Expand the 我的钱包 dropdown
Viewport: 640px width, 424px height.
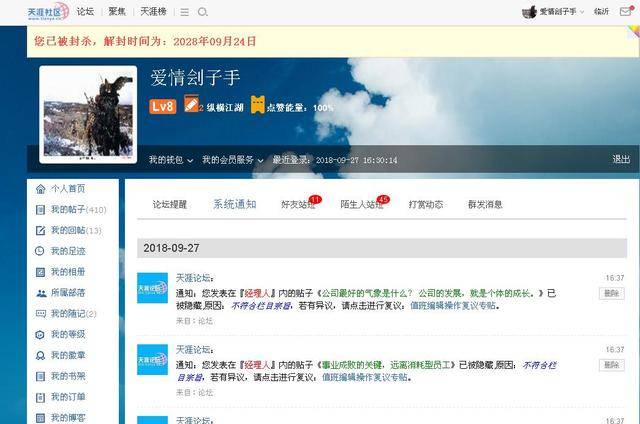(x=171, y=160)
